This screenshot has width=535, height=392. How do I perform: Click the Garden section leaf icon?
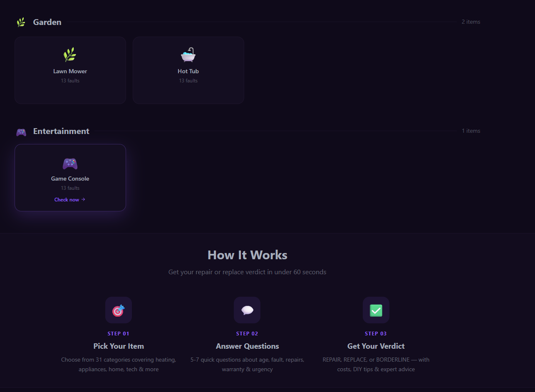click(21, 22)
